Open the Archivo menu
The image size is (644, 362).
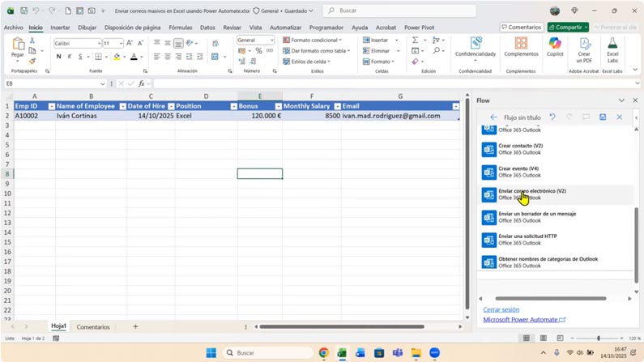pos(14,27)
